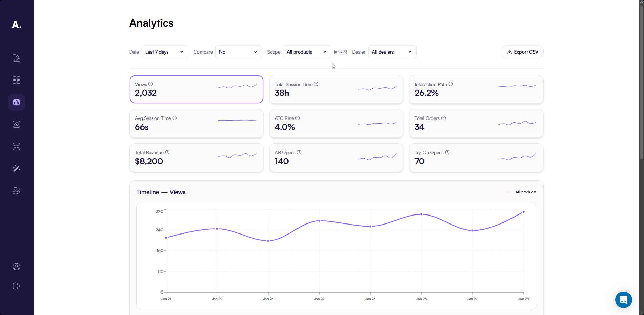644x315 pixels.
Task: Select the Try-On Opens metric card
Action: (476, 158)
